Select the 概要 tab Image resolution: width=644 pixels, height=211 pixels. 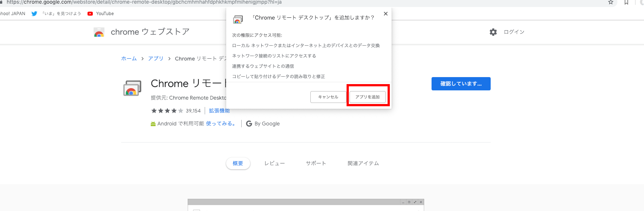click(x=238, y=163)
